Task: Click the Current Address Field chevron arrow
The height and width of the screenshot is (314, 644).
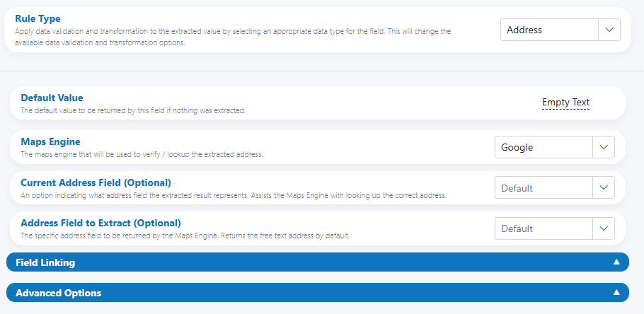Action: coord(604,187)
